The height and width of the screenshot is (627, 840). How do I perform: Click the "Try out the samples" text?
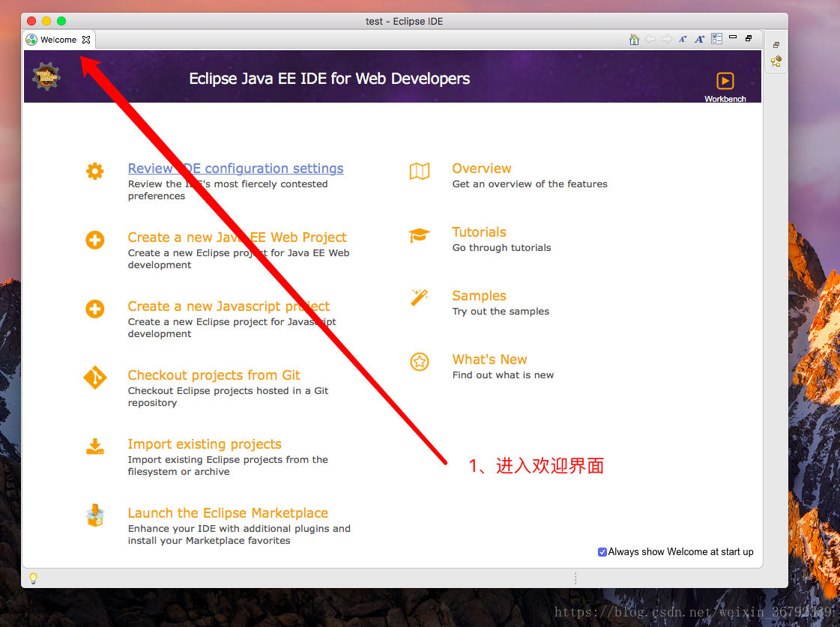pyautogui.click(x=501, y=311)
